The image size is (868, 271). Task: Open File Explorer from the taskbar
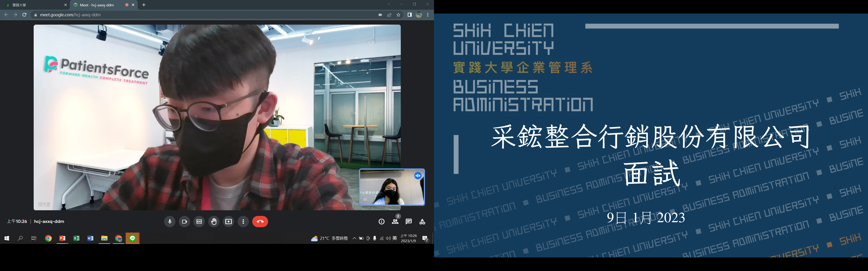click(x=104, y=238)
